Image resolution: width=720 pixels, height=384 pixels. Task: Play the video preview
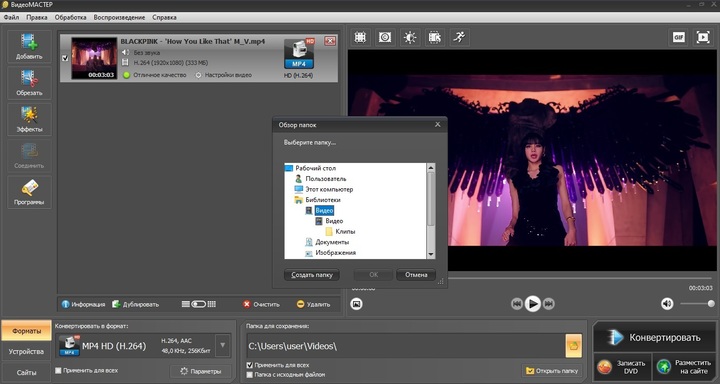point(533,304)
